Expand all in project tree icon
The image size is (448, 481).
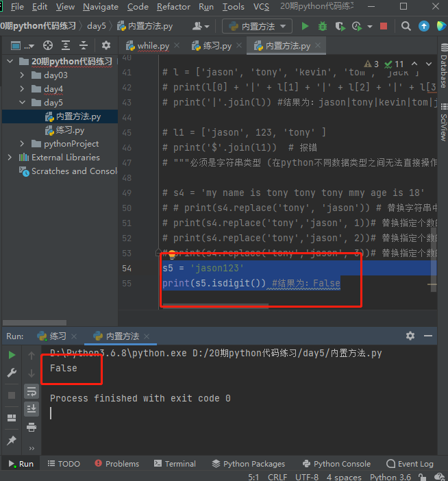pyautogui.click(x=66, y=46)
